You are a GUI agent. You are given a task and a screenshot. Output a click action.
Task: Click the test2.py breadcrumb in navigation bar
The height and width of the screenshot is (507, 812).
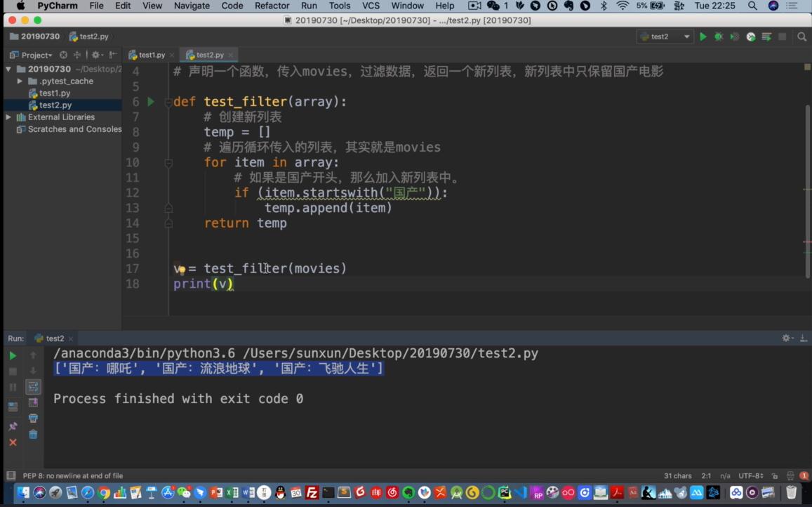tap(88, 37)
